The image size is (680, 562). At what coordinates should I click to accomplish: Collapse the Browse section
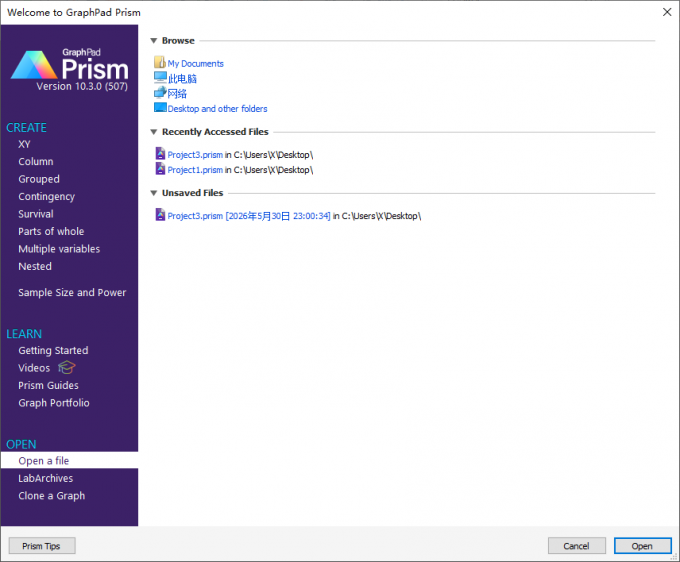pos(154,41)
